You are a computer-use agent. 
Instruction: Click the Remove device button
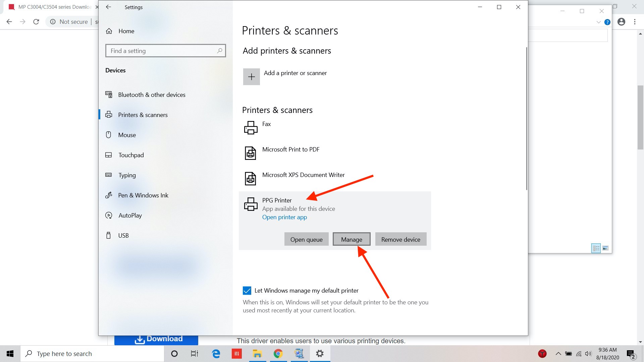point(401,239)
